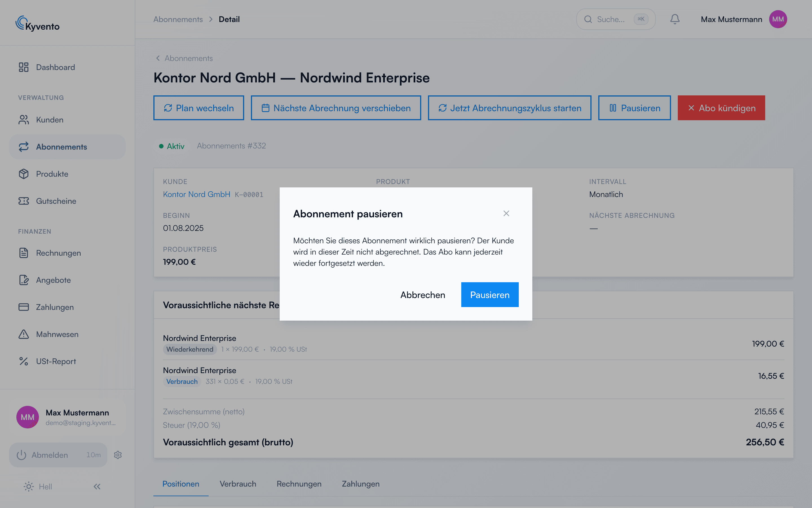
Task: Click the Dashboard grid icon
Action: pos(23,67)
